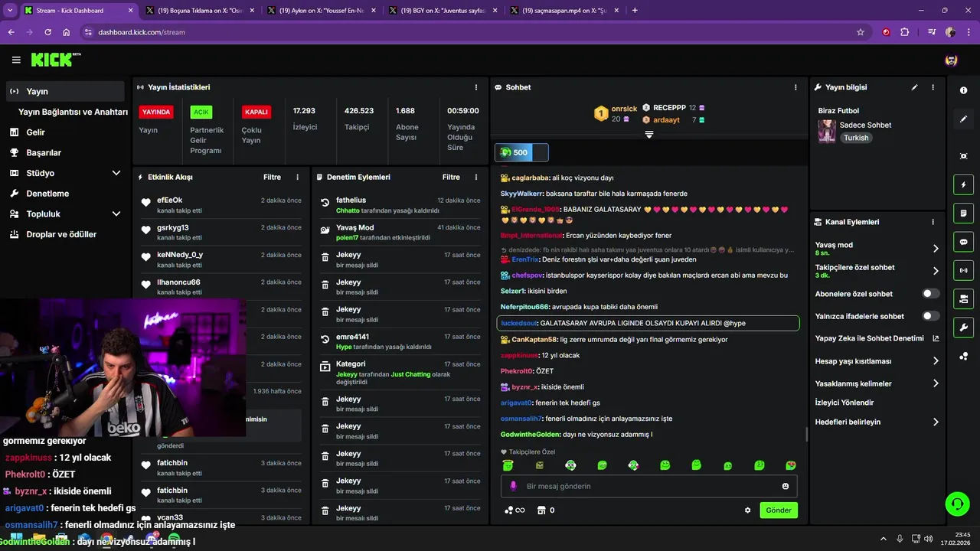Image resolution: width=980 pixels, height=551 pixels.
Task: Open the emoji picker in the message box
Action: [x=786, y=486]
